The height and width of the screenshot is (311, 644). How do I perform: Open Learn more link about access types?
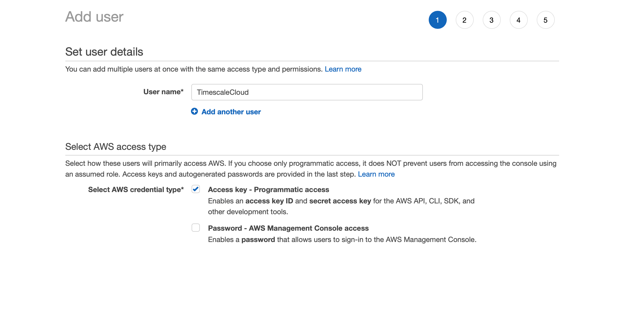click(x=376, y=174)
